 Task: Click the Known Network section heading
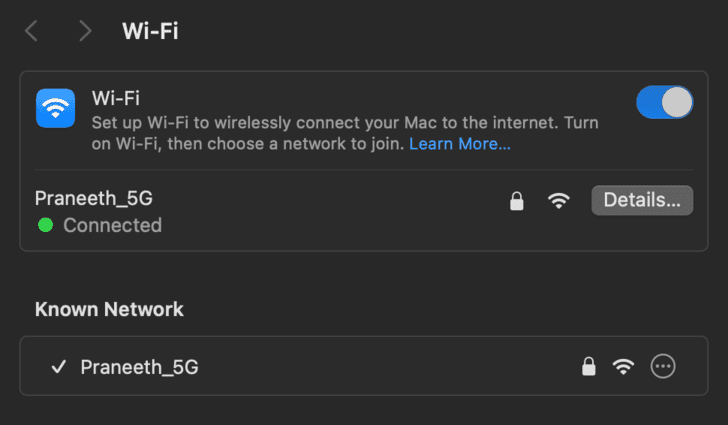109,309
